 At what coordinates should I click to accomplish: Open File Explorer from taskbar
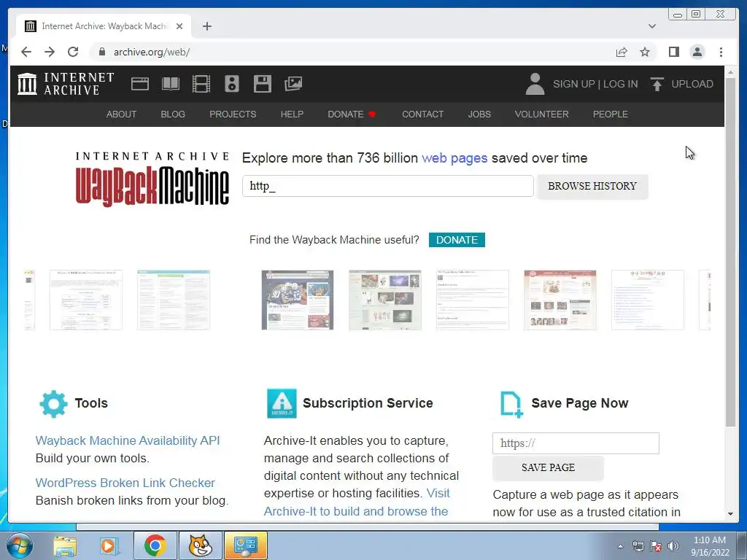tap(65, 545)
